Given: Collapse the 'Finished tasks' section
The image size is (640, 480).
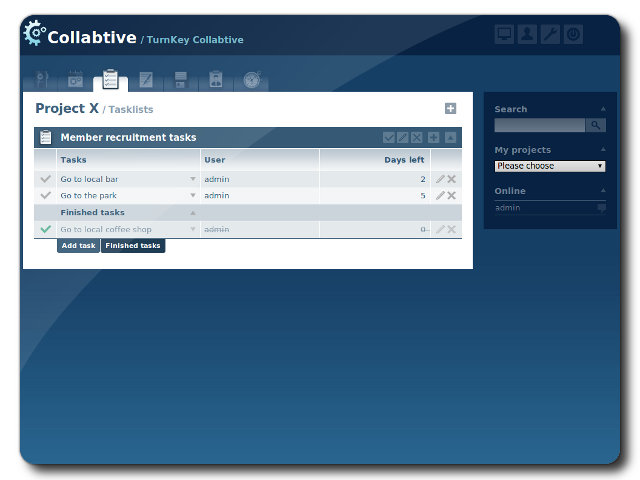Looking at the screenshot, I should click(x=193, y=213).
